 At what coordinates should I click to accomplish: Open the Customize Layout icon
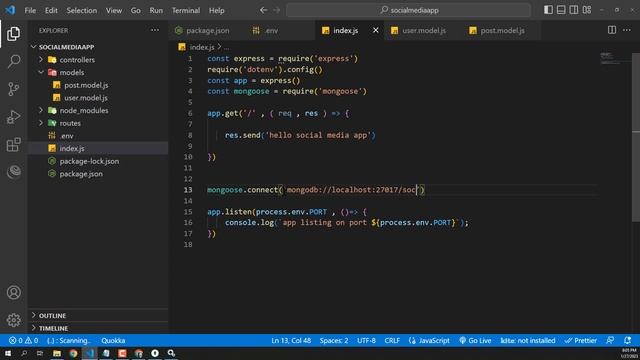point(587,10)
